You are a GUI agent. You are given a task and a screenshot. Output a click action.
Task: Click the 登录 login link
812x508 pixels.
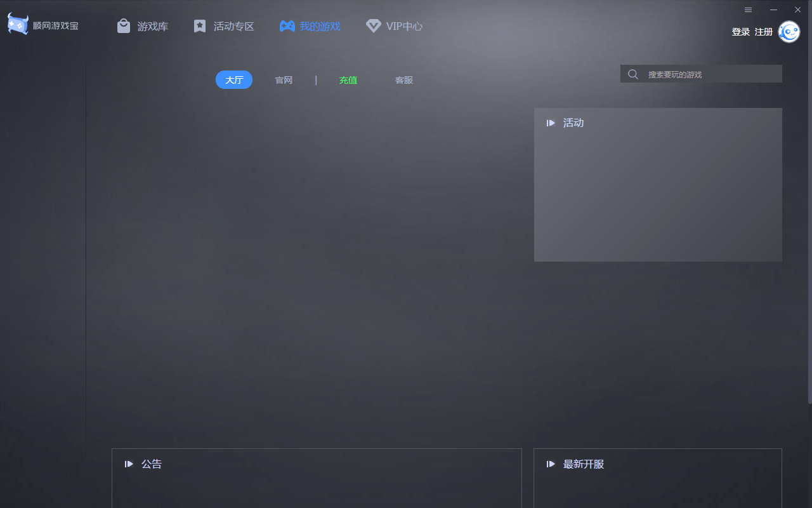click(x=740, y=31)
